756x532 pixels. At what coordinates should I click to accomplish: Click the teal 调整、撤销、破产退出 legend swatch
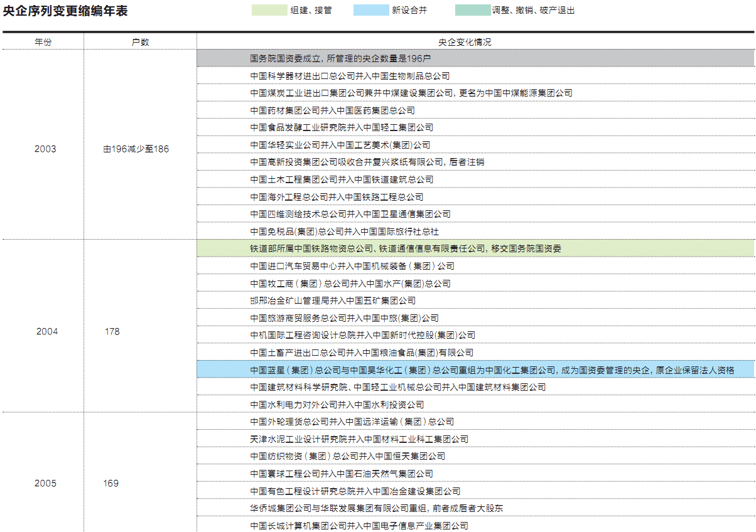click(x=473, y=10)
